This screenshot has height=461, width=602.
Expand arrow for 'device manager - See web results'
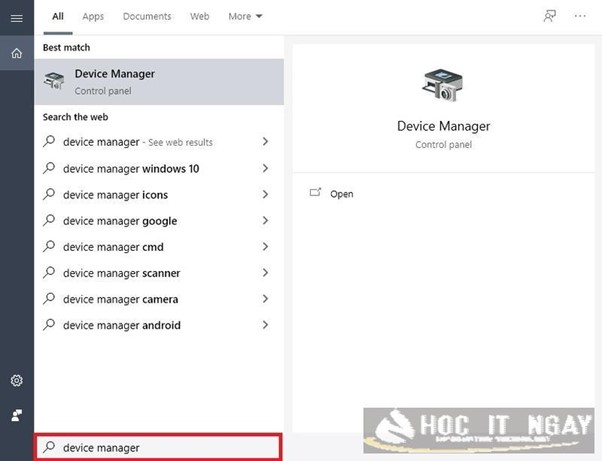coord(265,142)
